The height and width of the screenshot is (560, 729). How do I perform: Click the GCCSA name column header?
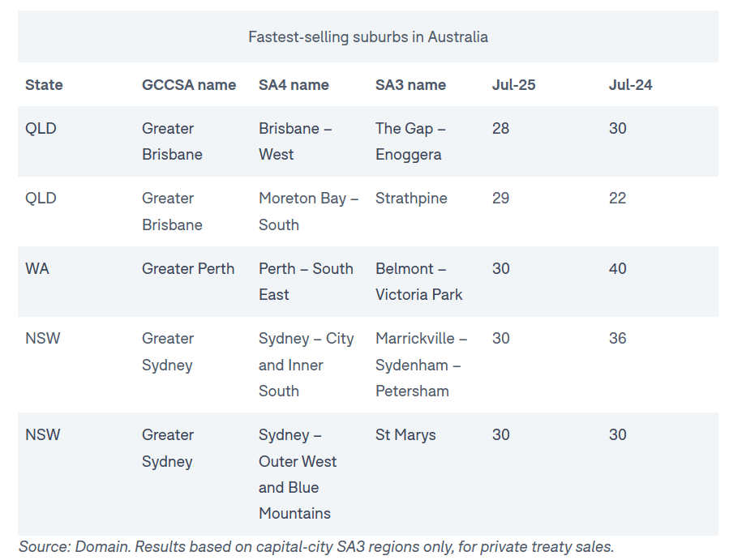(189, 84)
